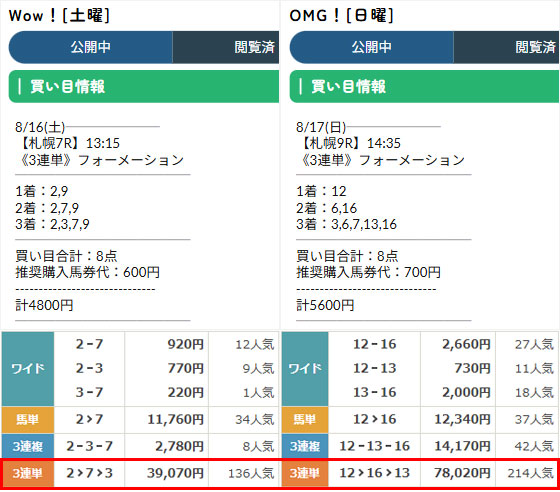Image resolution: width=560 pixels, height=492 pixels.
Task: Click the right 3連単 highlighted label
Action: [305, 473]
